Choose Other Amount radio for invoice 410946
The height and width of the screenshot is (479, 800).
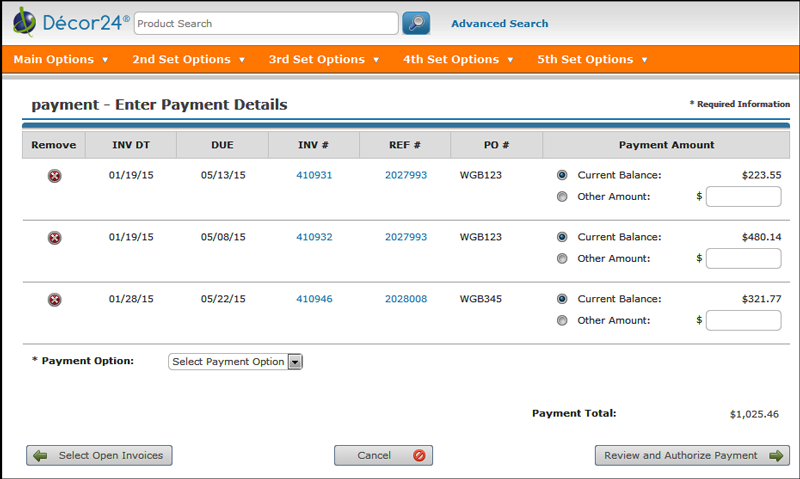click(562, 321)
